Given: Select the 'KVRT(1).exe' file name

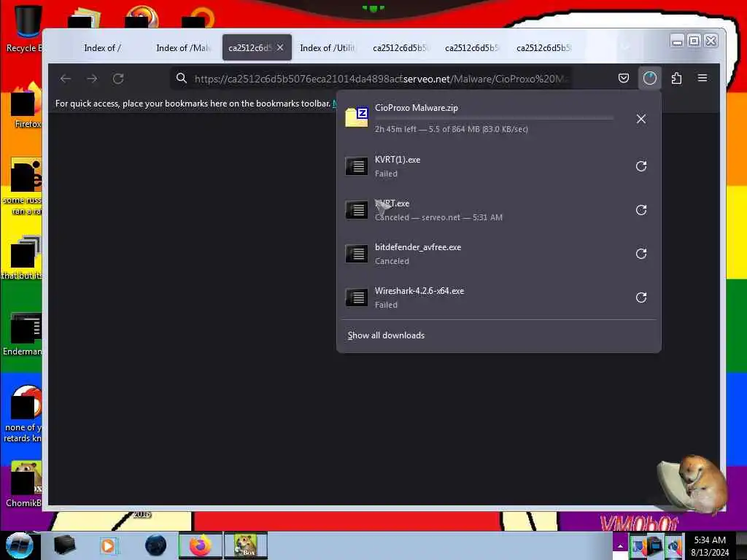Looking at the screenshot, I should [x=398, y=160].
